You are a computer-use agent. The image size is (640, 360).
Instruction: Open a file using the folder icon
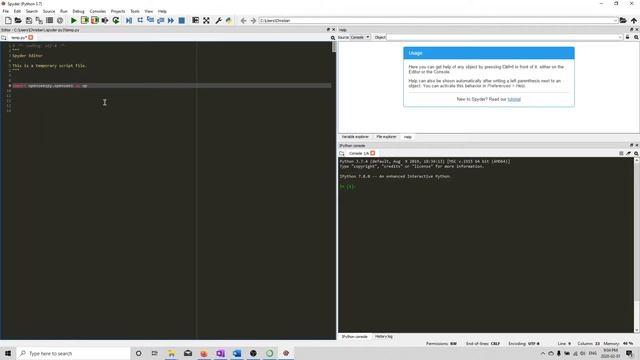coord(18,20)
